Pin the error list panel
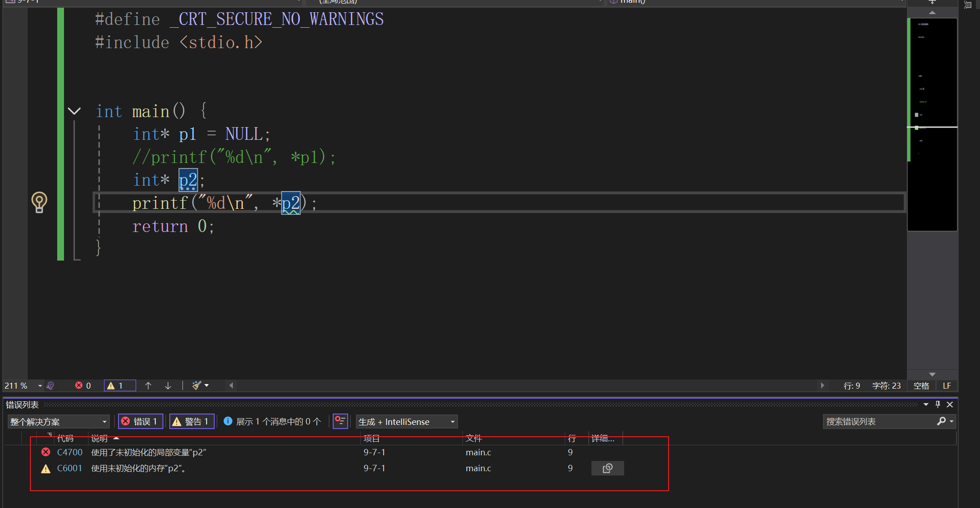 click(x=938, y=404)
